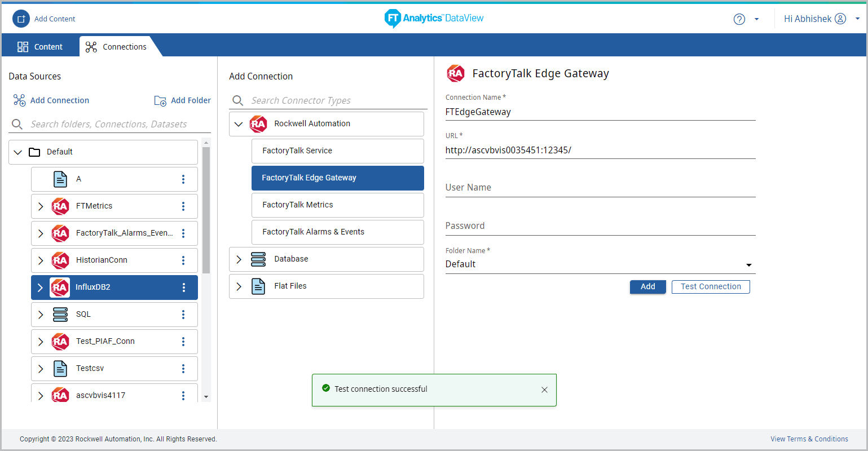
Task: Select FactoryTalk Edge Gateway connector
Action: pos(338,178)
